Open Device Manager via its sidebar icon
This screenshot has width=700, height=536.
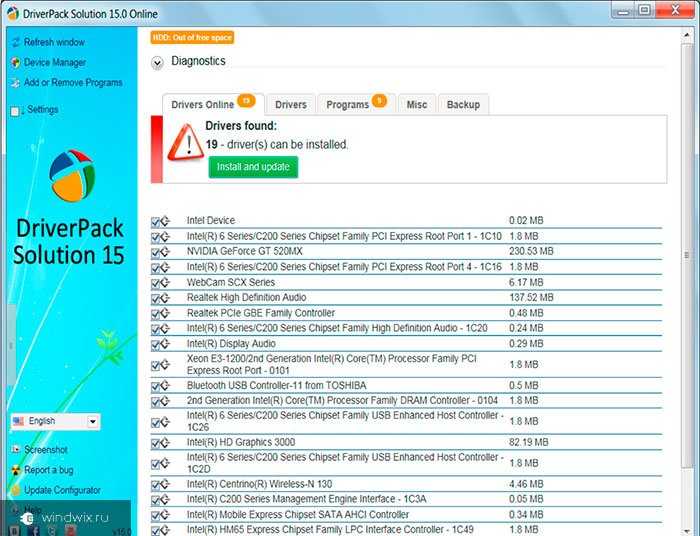[16, 62]
